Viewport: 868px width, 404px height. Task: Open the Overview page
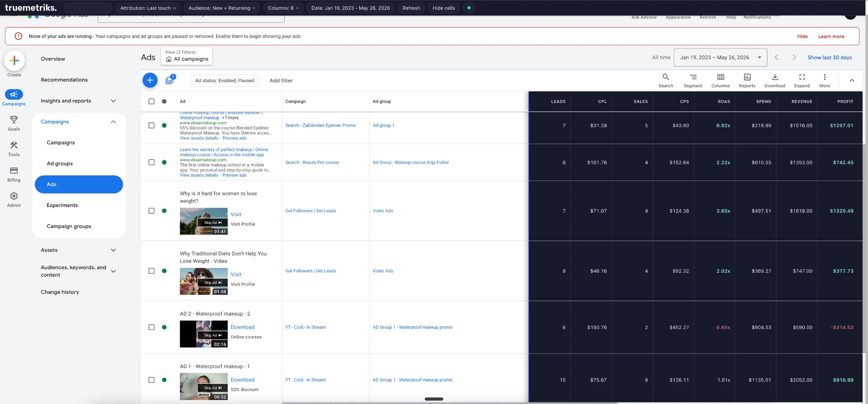53,59
